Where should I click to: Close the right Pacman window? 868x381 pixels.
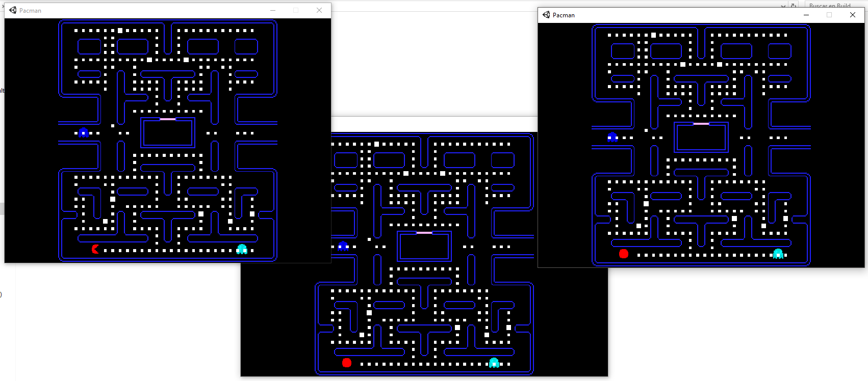(853, 15)
